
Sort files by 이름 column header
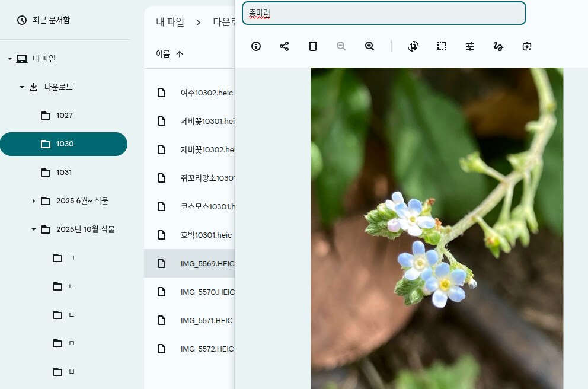coord(163,54)
